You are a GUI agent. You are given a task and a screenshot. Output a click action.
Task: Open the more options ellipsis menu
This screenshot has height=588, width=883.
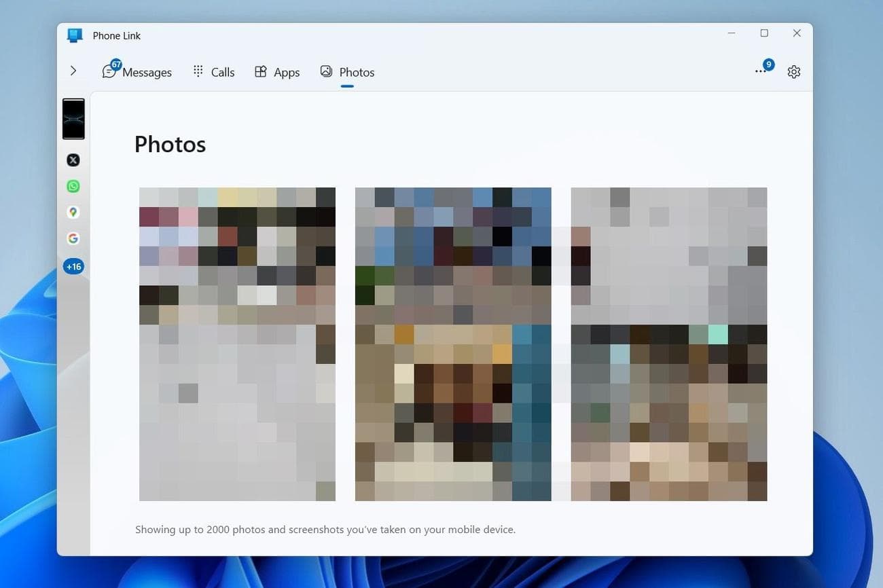click(761, 71)
